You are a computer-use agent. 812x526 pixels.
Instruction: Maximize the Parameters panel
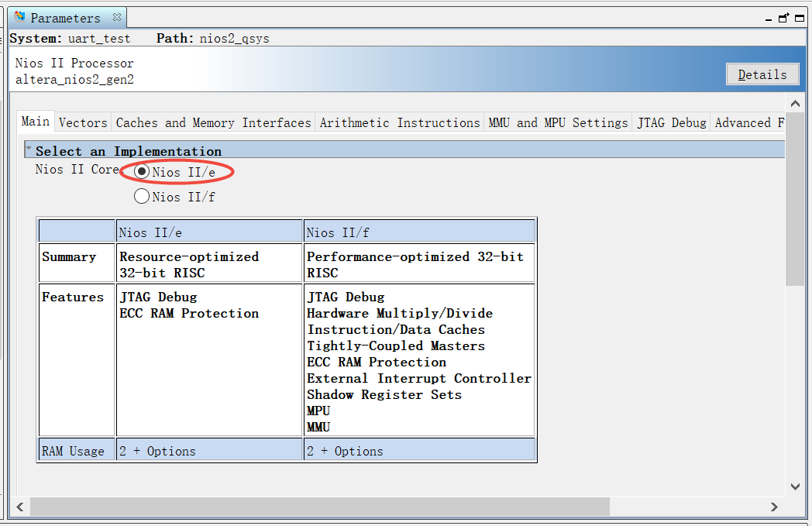coord(800,18)
